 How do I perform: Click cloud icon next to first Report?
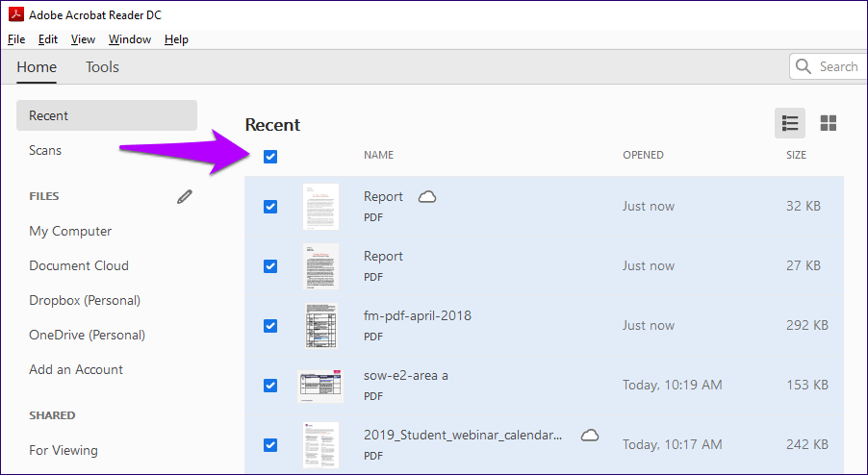[x=427, y=197]
